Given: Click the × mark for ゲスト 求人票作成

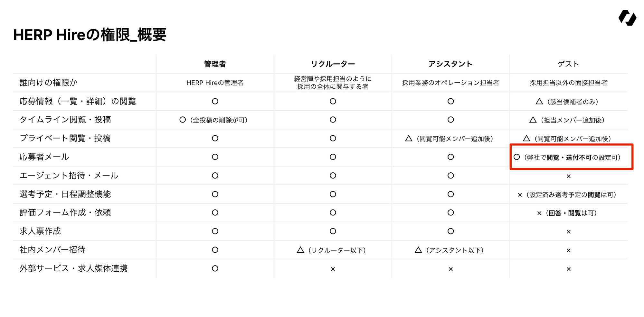Looking at the screenshot, I should (568, 232).
